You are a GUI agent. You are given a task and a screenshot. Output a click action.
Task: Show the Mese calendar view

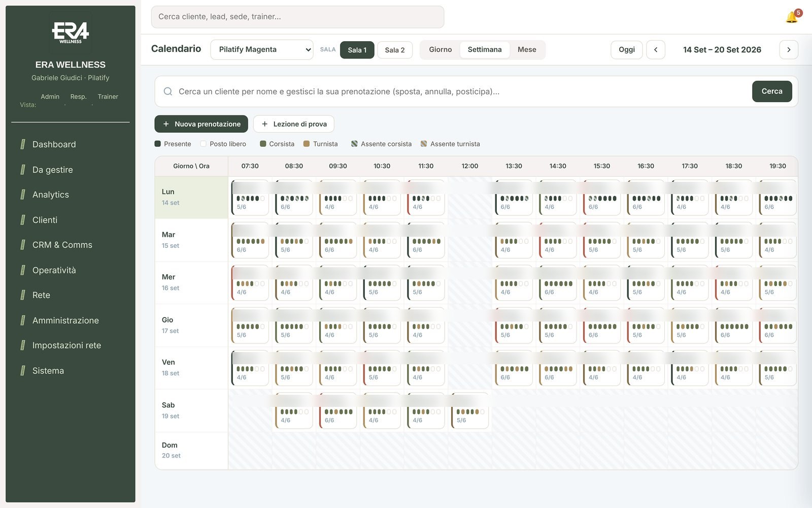click(527, 50)
